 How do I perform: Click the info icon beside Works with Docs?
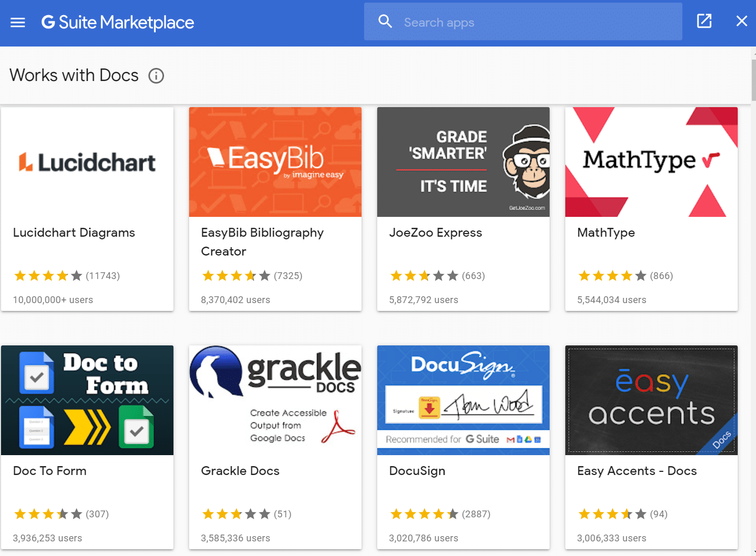(x=156, y=76)
